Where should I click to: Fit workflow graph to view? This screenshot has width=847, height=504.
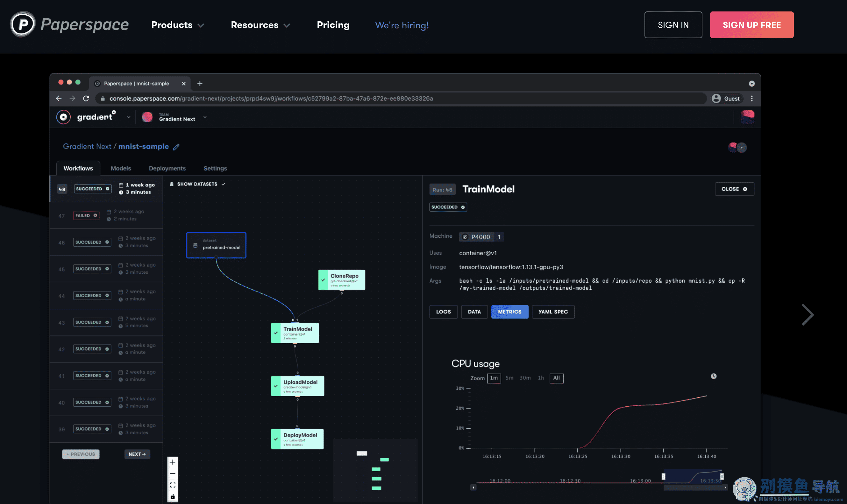[173, 485]
